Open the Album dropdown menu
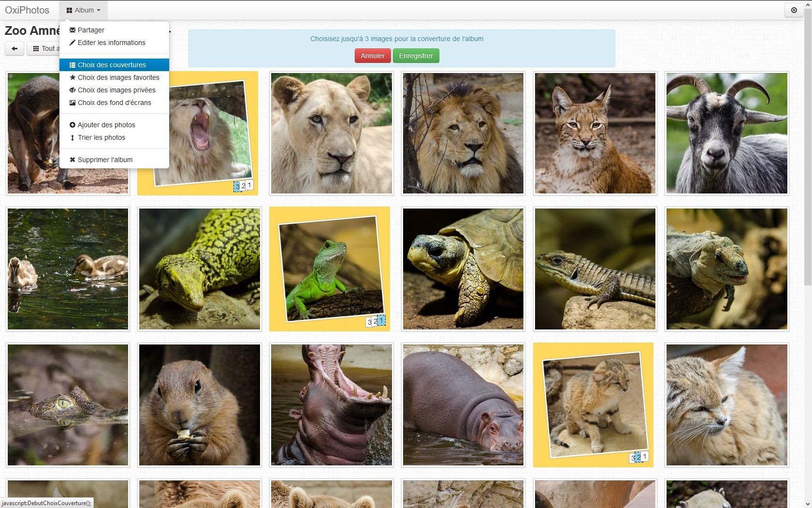Viewport: 812px width, 508px height. click(83, 10)
